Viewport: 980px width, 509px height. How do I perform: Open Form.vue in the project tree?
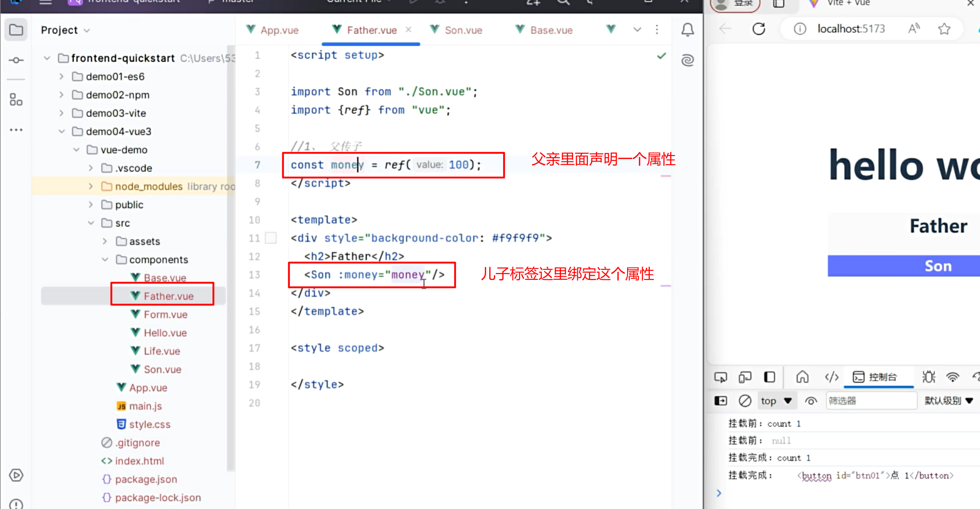(165, 314)
